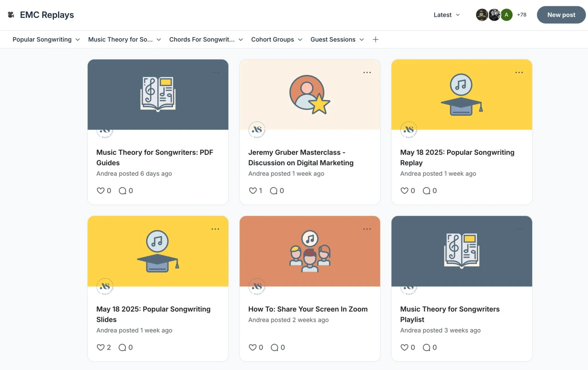The image size is (588, 370).
Task: Toggle heart on Jeremy Gruber Masterclass post
Action: [252, 191]
